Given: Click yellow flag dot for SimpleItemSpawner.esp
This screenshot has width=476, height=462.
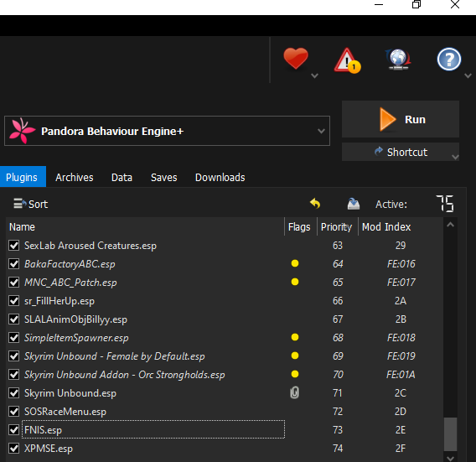Looking at the screenshot, I should [x=295, y=337].
